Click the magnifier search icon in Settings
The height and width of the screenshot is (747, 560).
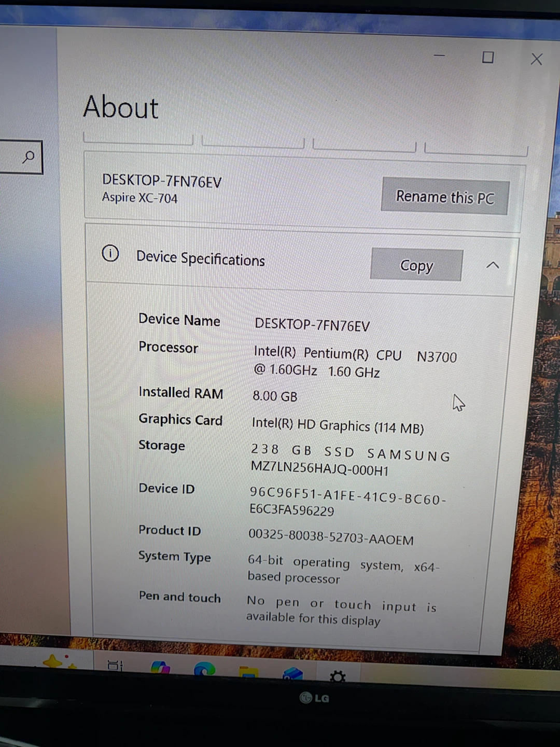click(29, 157)
